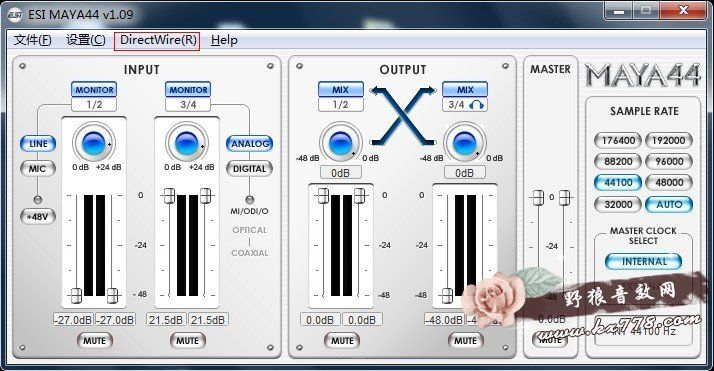Mute output channel 3/4
This screenshot has width=714, height=371.
pos(465,341)
